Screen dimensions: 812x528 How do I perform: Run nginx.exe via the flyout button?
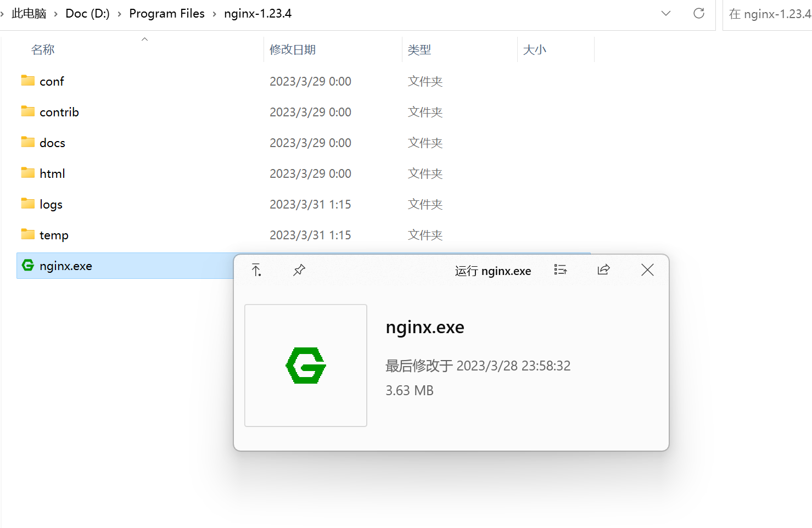[x=493, y=270]
